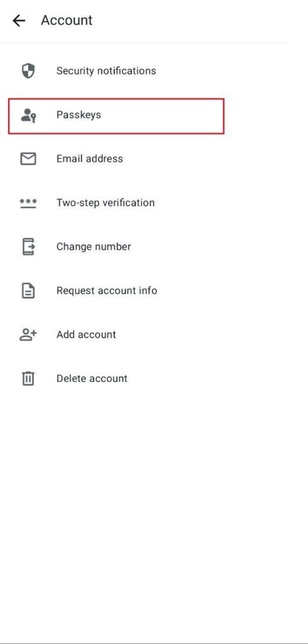Click the envelope Email address icon
Image resolution: width=308 pixels, height=644 pixels.
[28, 159]
